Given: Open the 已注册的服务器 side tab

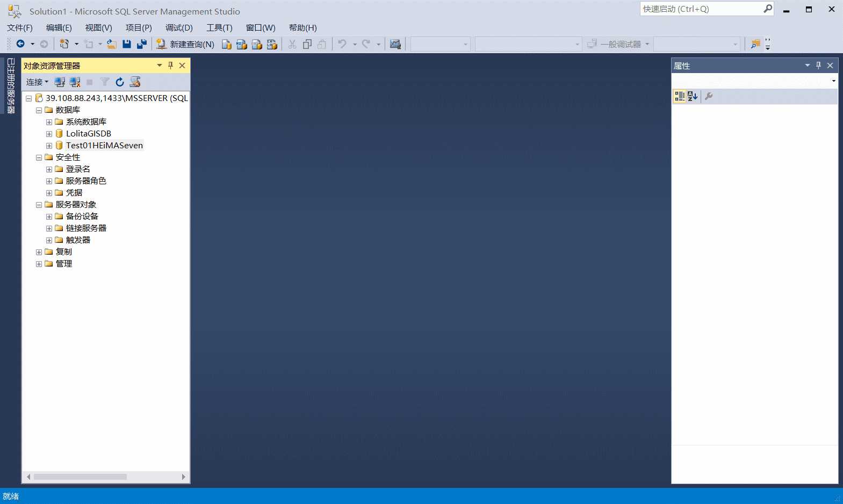Looking at the screenshot, I should tap(10, 85).
